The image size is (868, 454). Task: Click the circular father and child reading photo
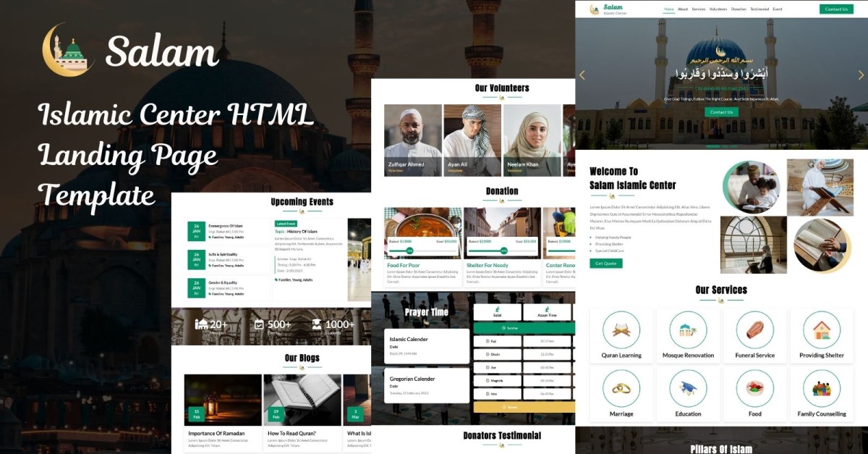752,187
